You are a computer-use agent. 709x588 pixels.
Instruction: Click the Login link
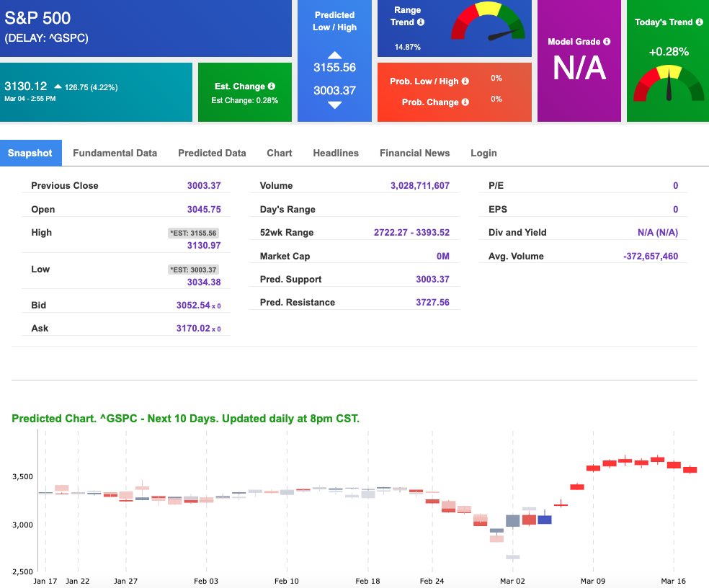coord(483,153)
